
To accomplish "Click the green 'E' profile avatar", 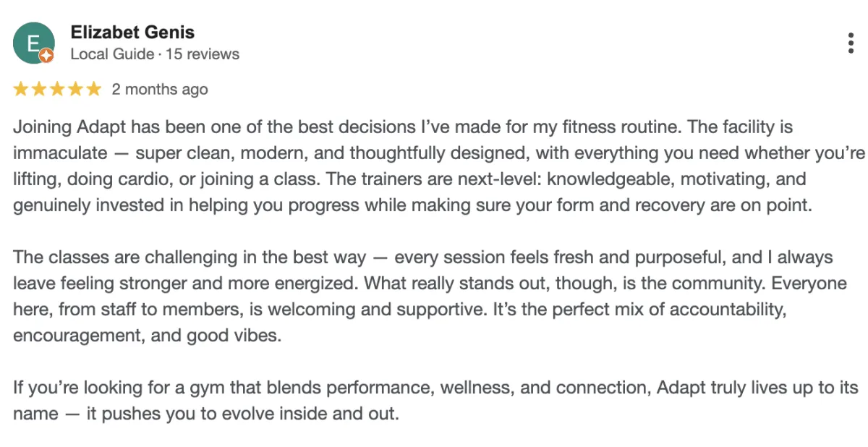I will click(32, 42).
